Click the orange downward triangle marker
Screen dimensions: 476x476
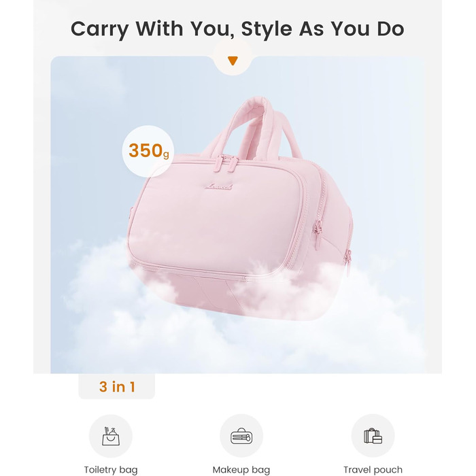tap(233, 61)
